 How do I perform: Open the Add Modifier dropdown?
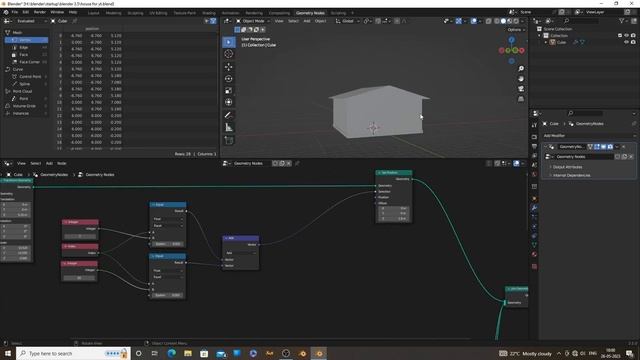click(x=589, y=136)
